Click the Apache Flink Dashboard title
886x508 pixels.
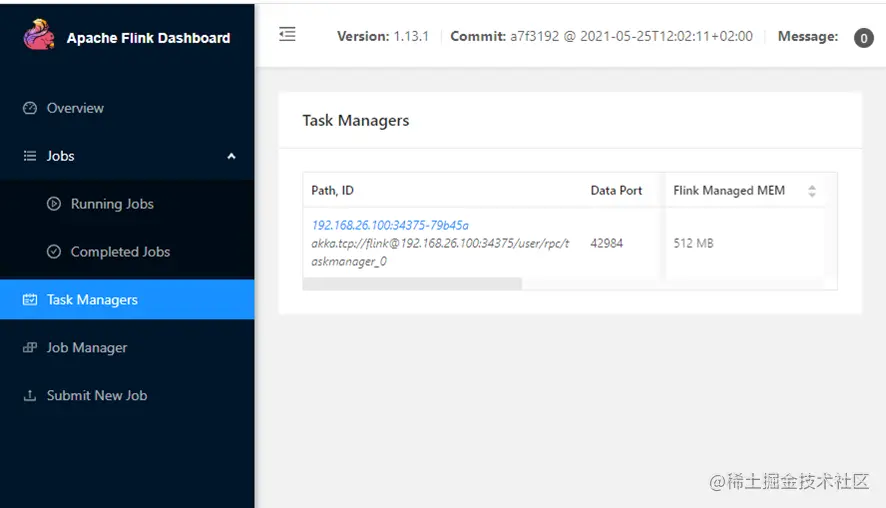point(149,38)
